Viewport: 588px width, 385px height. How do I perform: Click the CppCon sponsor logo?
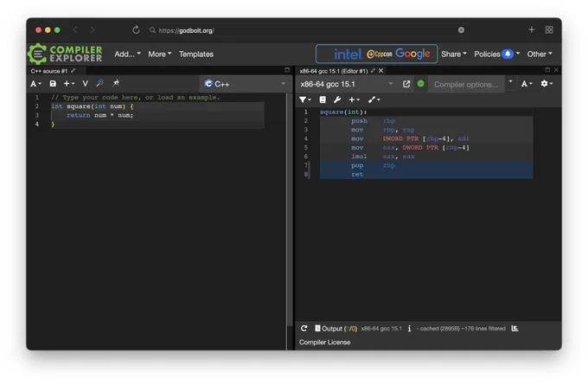[380, 55]
